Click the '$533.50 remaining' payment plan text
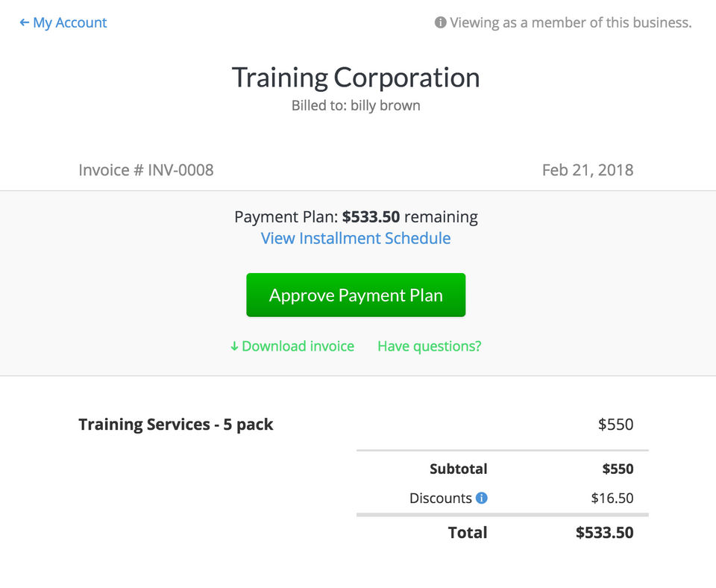Screen dimensions: 716x588 (409, 217)
